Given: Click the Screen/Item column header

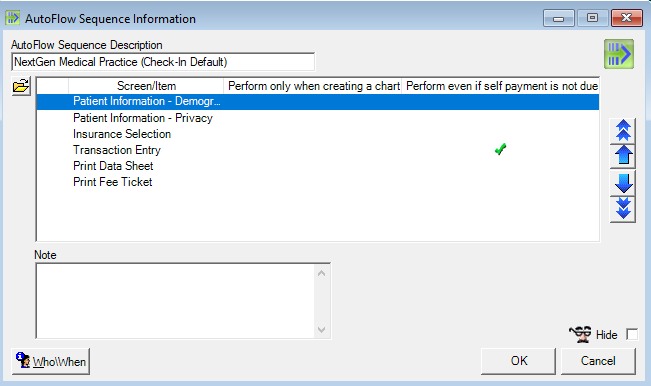Looking at the screenshot, I should pos(146,86).
